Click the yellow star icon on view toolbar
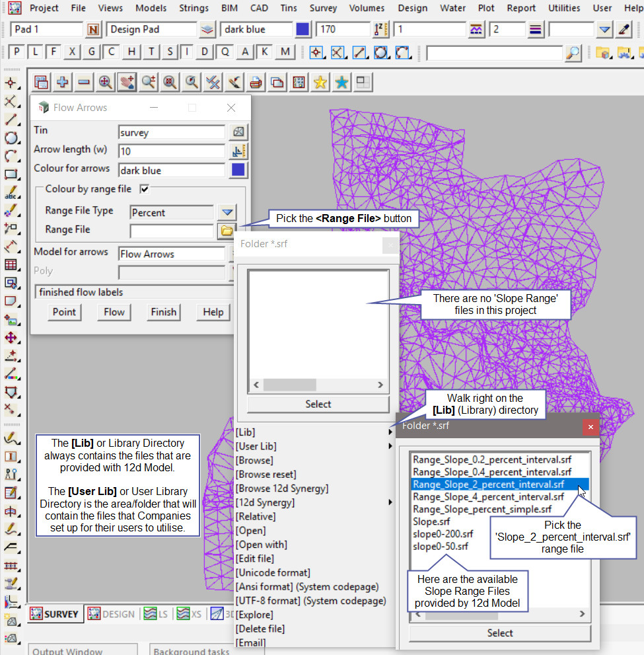The height and width of the screenshot is (655, 644). [320, 82]
